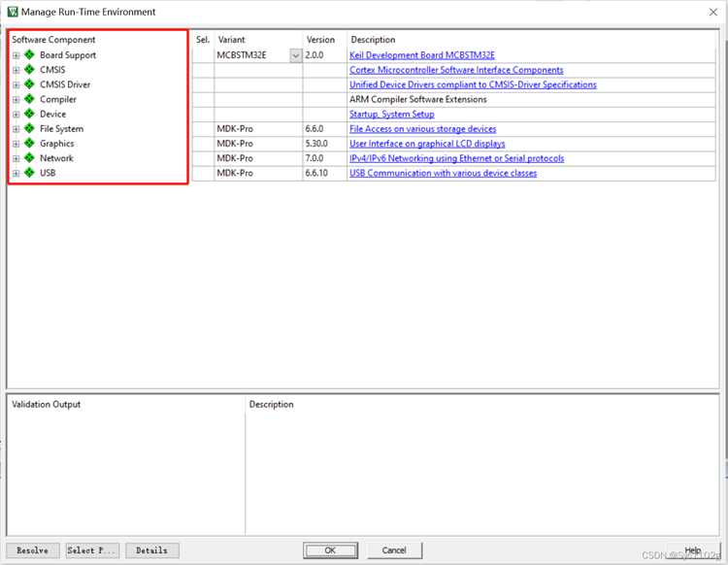Click the Keil icon in the title bar

13,12
